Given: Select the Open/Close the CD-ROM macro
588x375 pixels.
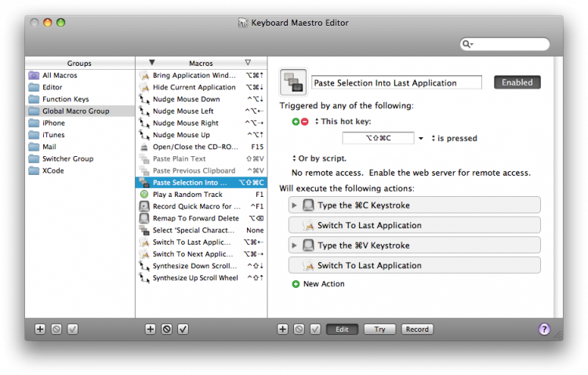Looking at the screenshot, I should [201, 147].
